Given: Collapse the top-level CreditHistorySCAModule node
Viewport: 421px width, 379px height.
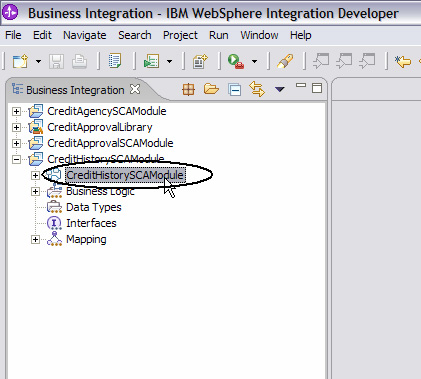Looking at the screenshot, I should pos(16,159).
